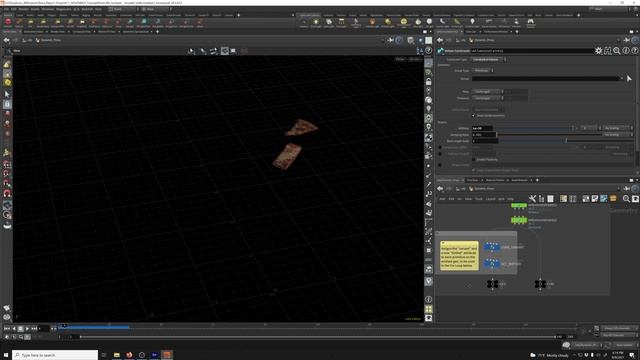Open the Layout menu in the network editor
This screenshot has height=360, width=640.
tap(491, 199)
